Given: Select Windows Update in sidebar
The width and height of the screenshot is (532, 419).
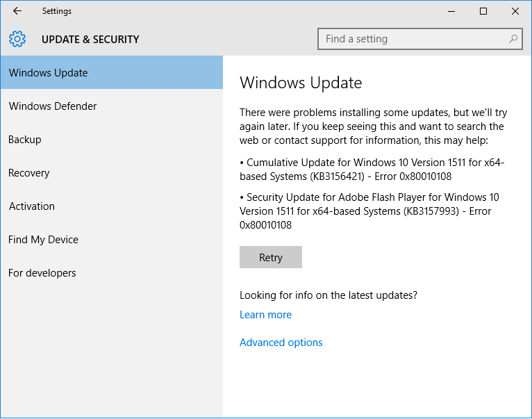Looking at the screenshot, I should [x=112, y=73].
